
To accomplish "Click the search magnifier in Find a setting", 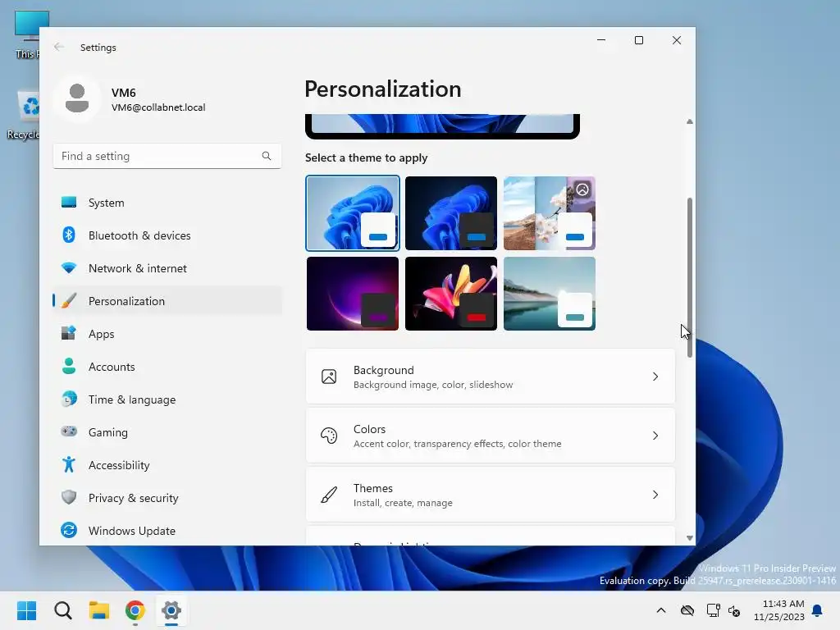I will (267, 156).
